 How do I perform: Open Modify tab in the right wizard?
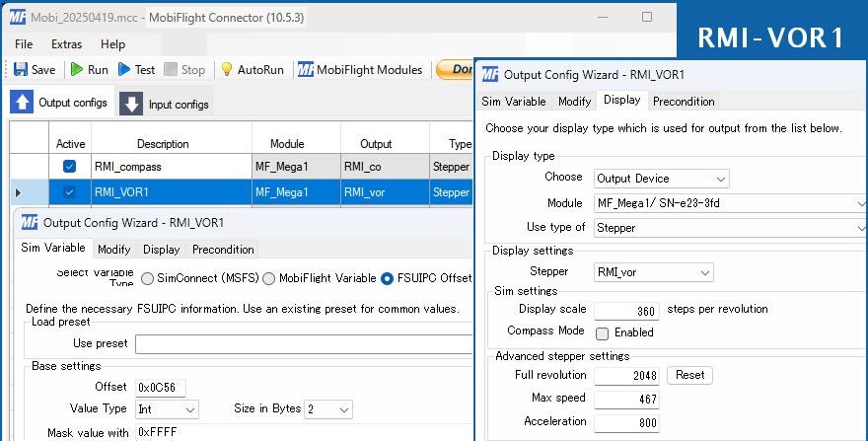575,102
